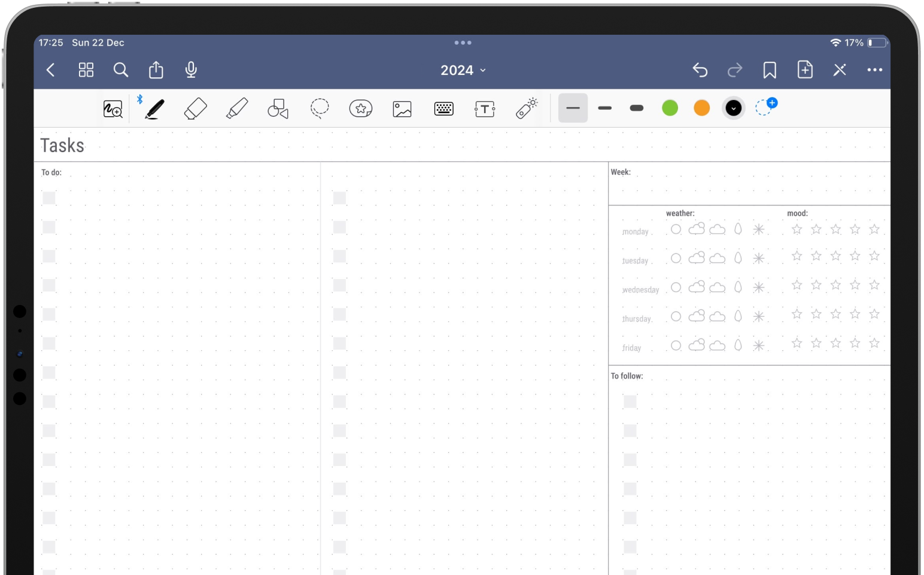This screenshot has width=924, height=575.
Task: Select the Pen tool
Action: click(154, 109)
